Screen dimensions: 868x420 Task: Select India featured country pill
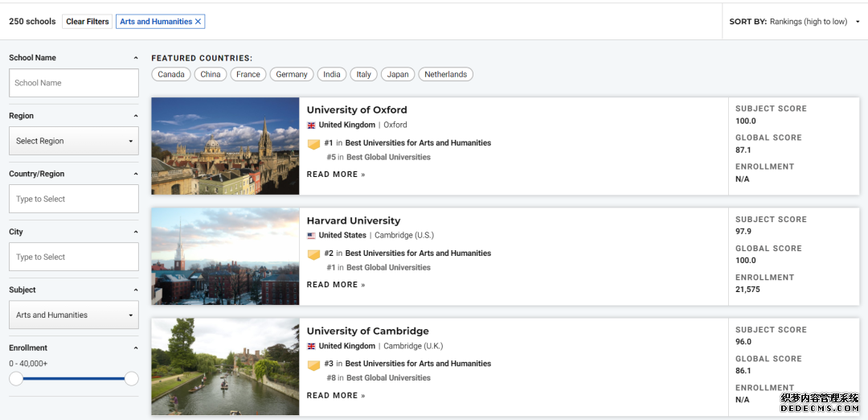(x=332, y=74)
